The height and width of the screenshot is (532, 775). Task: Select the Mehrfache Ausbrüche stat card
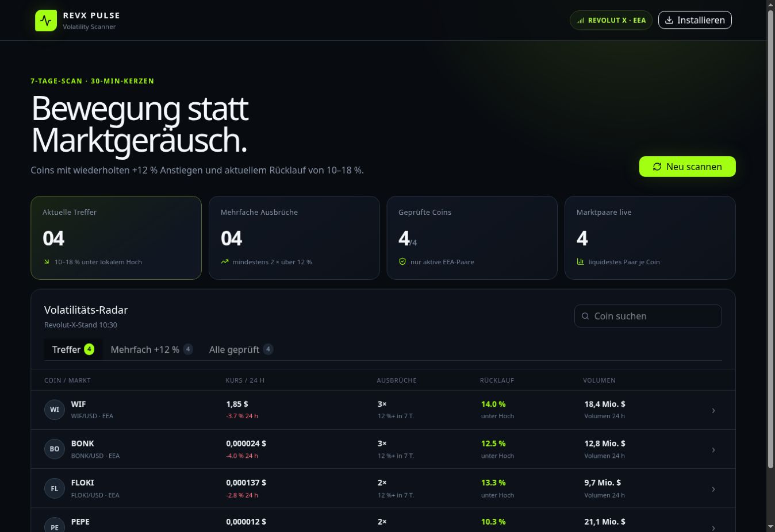[x=294, y=238]
